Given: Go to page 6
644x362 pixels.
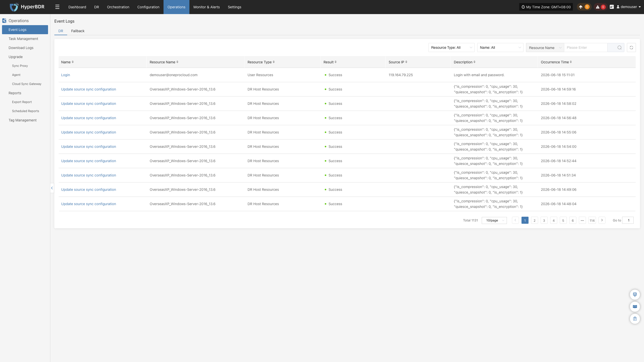Looking at the screenshot, I should pos(573,220).
